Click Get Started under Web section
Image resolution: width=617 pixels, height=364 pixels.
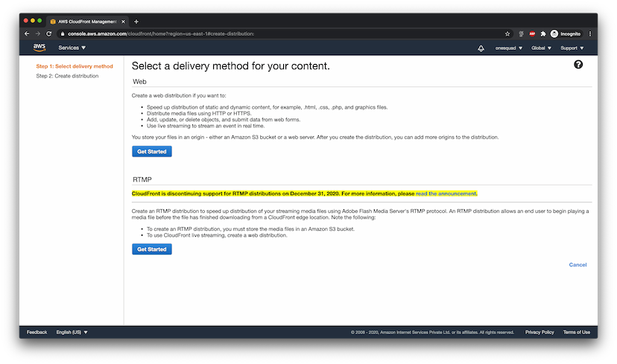click(152, 151)
